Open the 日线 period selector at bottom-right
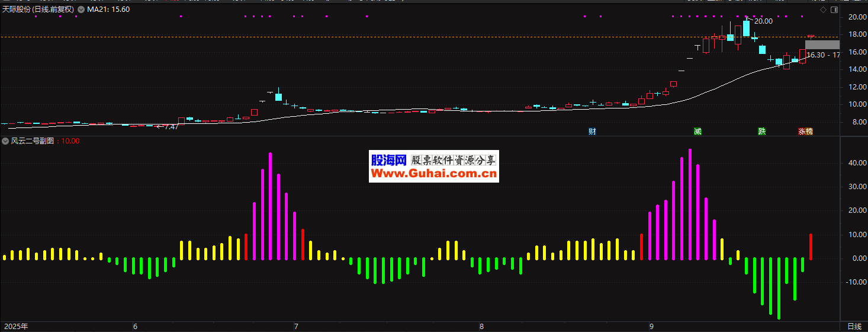 pos(854,327)
